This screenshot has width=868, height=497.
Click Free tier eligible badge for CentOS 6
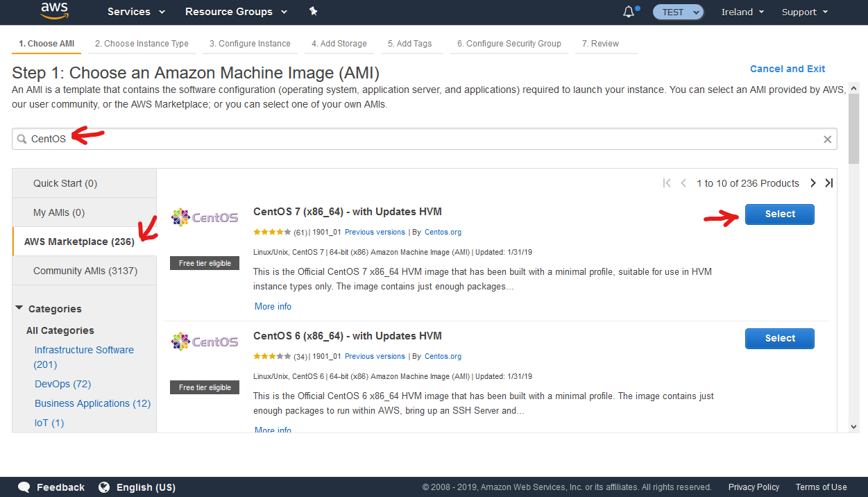(205, 387)
